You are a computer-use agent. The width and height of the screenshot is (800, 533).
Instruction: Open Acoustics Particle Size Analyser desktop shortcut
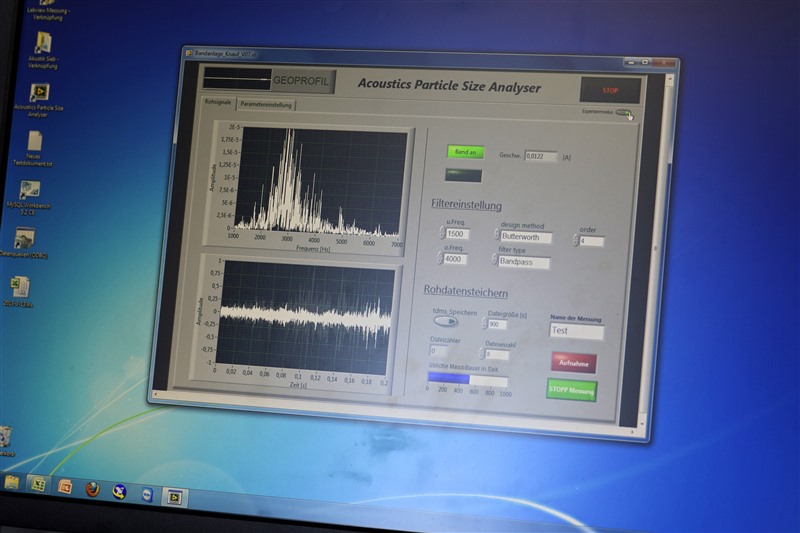39,93
